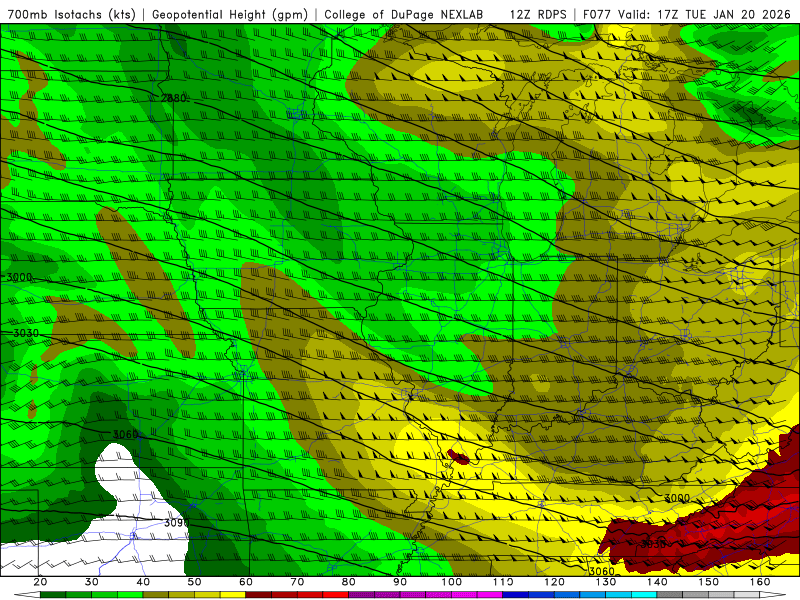Viewport: 800px width, 600px height.
Task: Click the 70 value on the color scale
Action: pos(297,582)
